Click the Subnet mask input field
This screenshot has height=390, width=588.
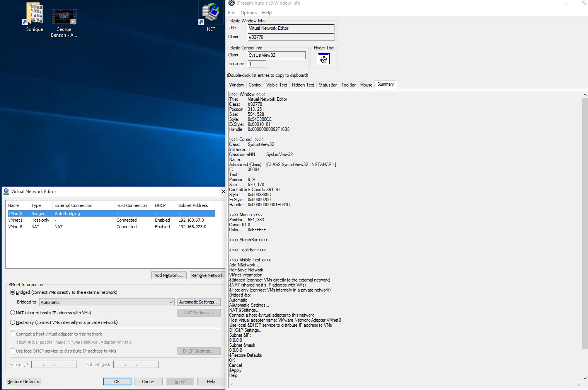pyautogui.click(x=136, y=365)
